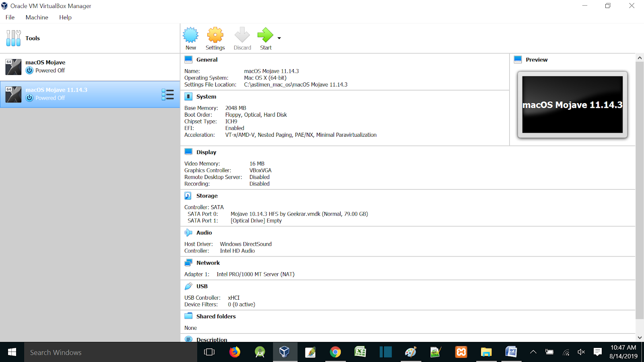Open the VM list hamburger menu
The width and height of the screenshot is (644, 362).
click(x=168, y=94)
